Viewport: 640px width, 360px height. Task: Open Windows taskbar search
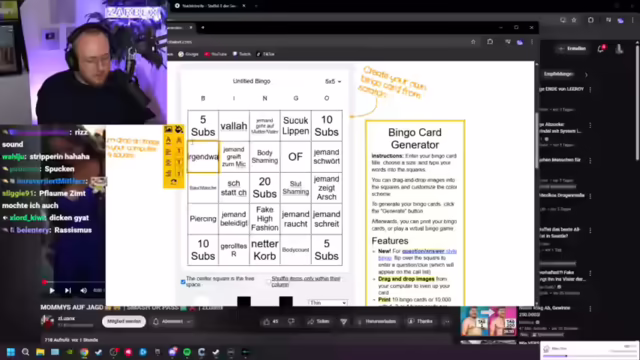[25, 352]
